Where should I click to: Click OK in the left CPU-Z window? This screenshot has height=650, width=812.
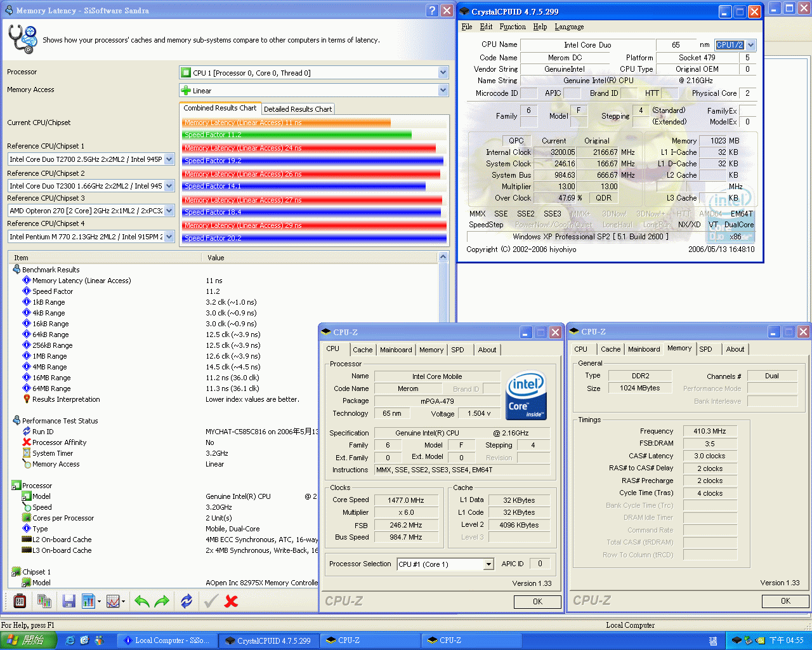point(537,602)
